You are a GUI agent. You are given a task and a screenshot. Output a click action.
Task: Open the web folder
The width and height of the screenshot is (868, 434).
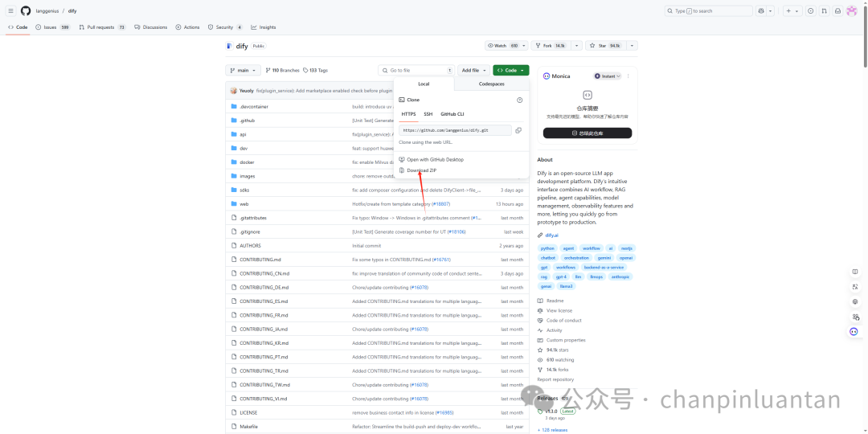click(244, 203)
